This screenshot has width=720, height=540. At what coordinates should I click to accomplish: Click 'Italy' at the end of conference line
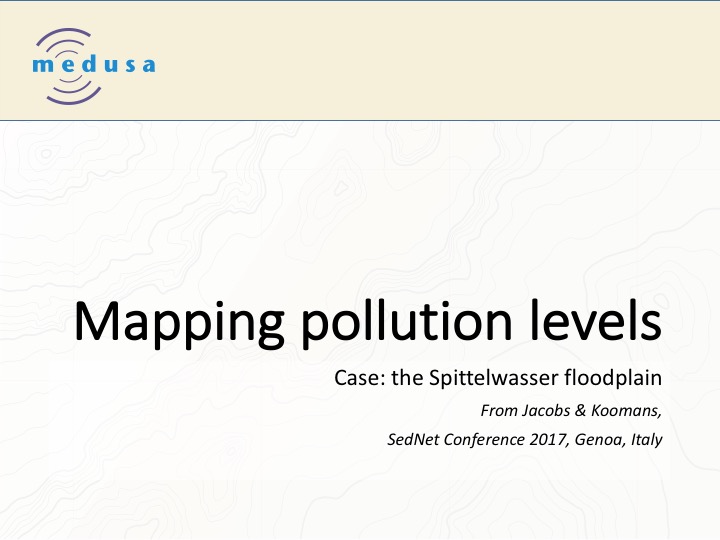pyautogui.click(x=644, y=438)
